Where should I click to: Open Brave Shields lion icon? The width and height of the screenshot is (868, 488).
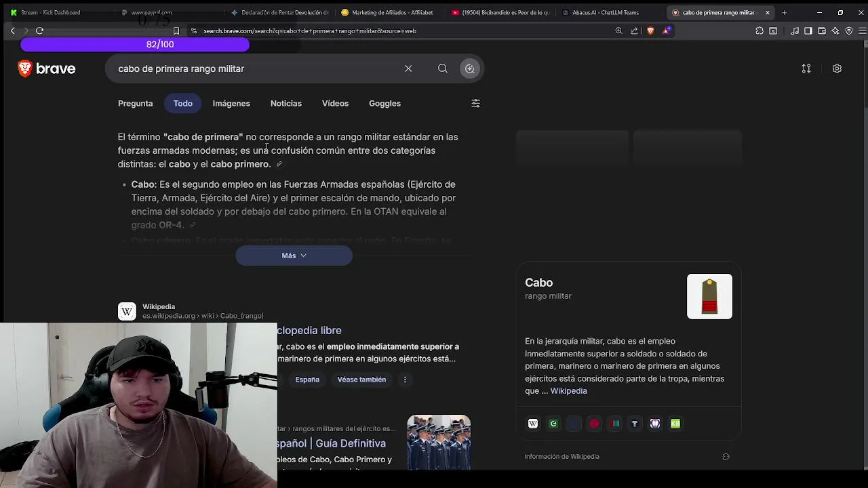[650, 30]
